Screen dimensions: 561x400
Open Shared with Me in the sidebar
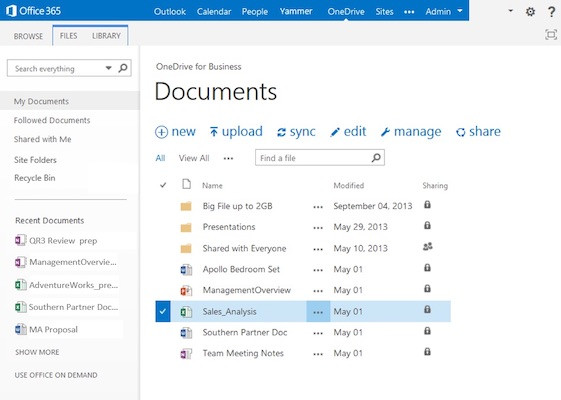coord(43,139)
